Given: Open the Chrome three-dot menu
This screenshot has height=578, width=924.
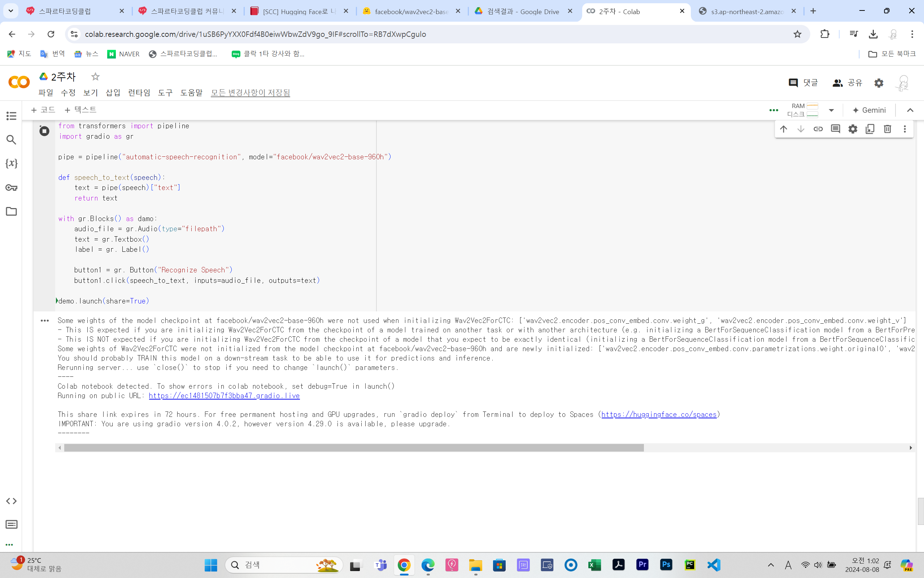Looking at the screenshot, I should pyautogui.click(x=912, y=34).
